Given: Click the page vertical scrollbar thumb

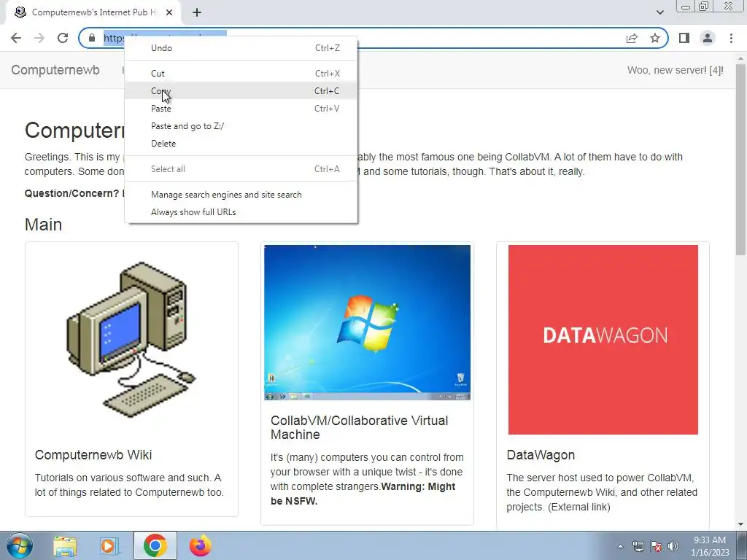Looking at the screenshot, I should (x=740, y=159).
